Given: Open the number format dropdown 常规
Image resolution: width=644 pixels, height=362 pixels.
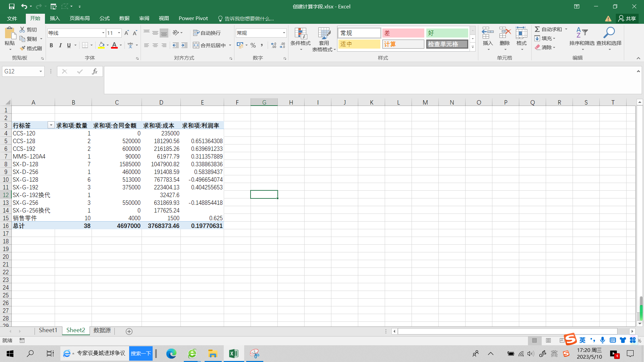Looking at the screenshot, I should coord(284,33).
